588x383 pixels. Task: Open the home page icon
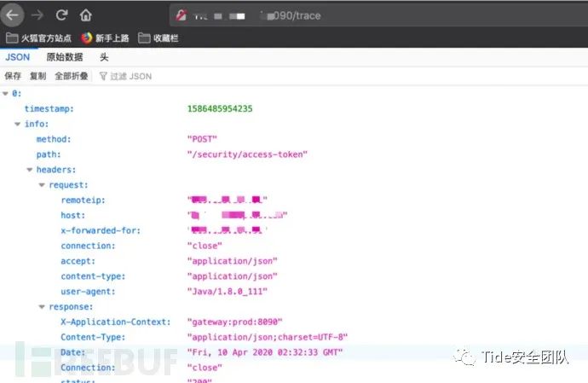85,15
